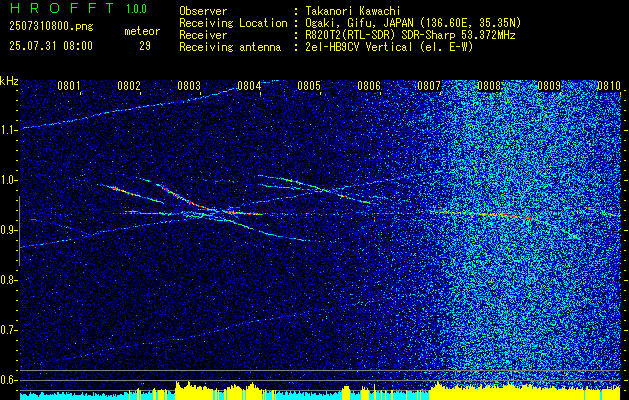Click the Observer label
Viewport: 629px width, 400px height.
click(203, 11)
